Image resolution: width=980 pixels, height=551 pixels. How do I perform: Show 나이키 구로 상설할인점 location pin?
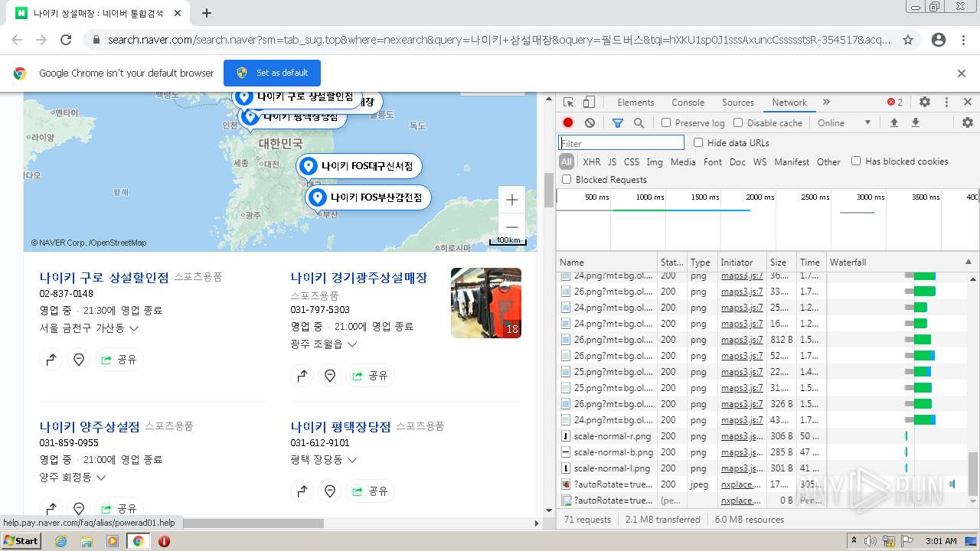(79, 360)
